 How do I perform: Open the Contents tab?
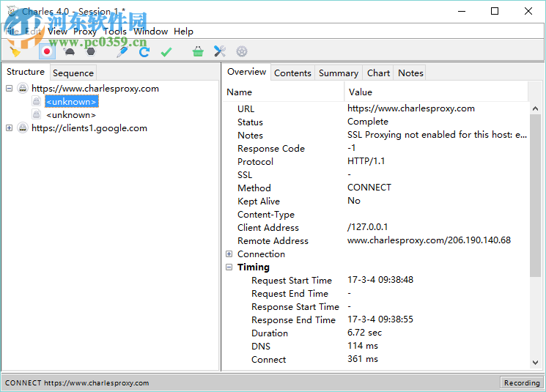[x=292, y=73]
